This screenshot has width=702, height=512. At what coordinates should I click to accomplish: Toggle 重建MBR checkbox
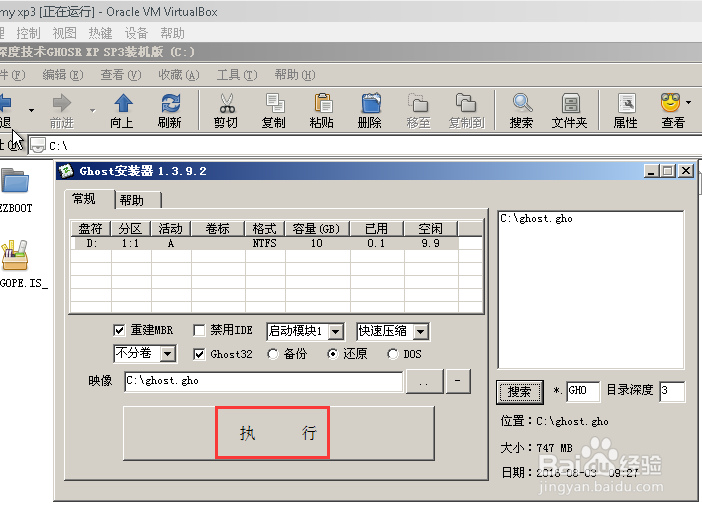click(x=119, y=330)
